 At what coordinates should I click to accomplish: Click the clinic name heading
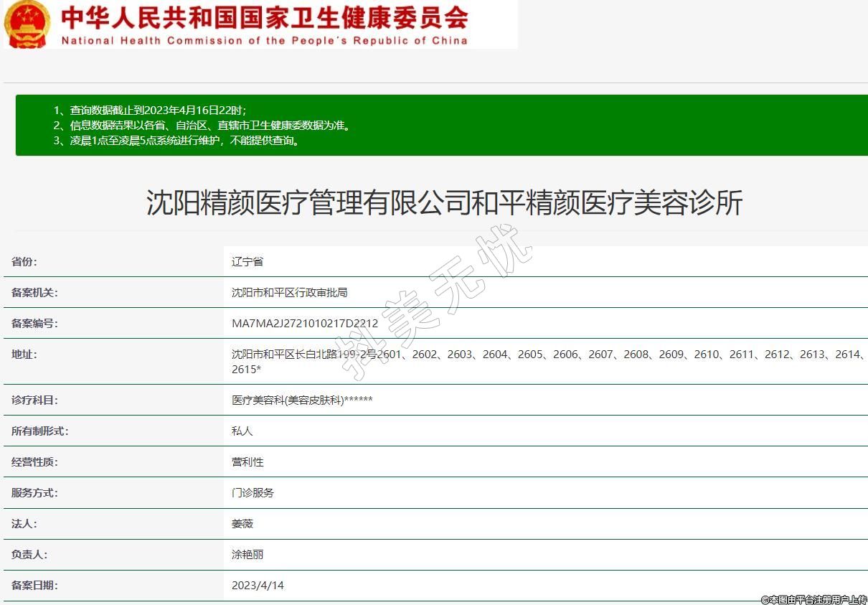(x=444, y=202)
